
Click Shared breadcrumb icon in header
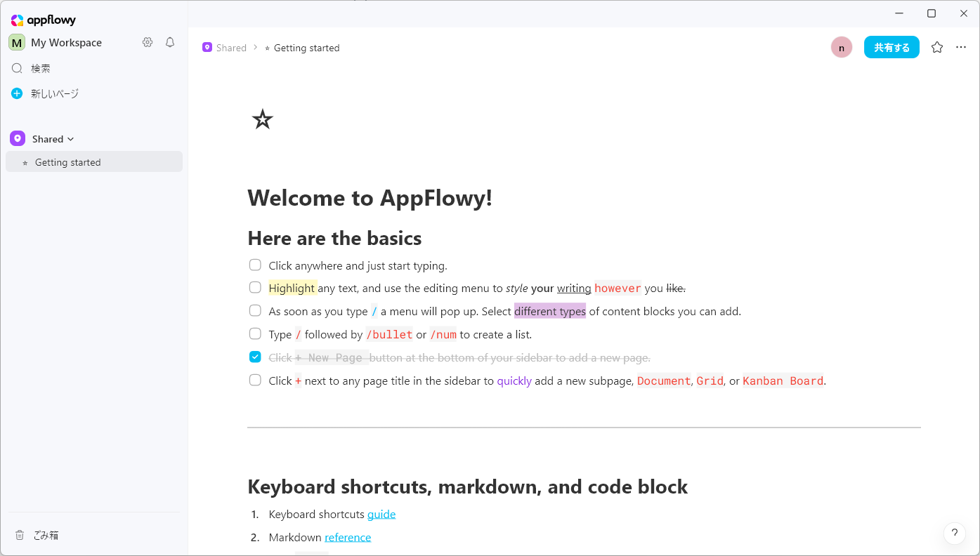(x=207, y=47)
